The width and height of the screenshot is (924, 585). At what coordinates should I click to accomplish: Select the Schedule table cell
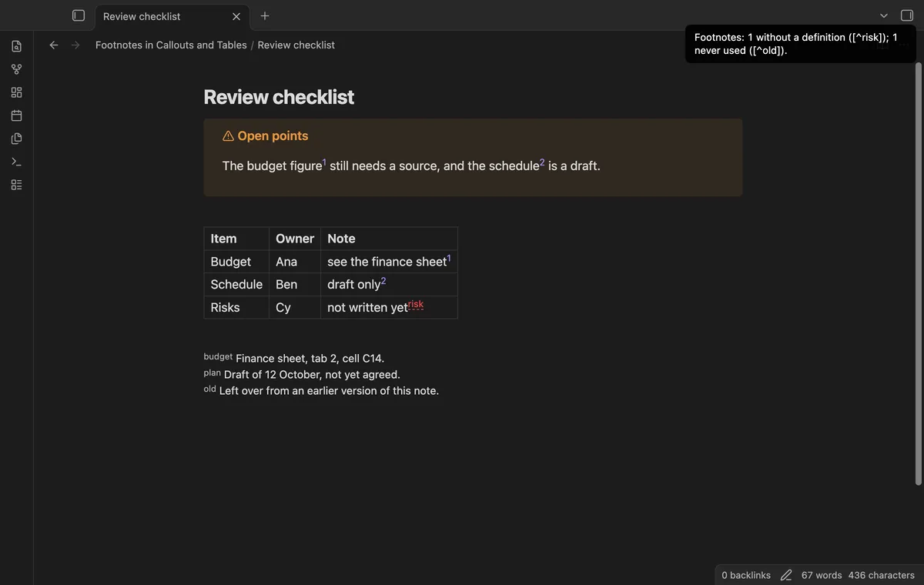pos(236,284)
